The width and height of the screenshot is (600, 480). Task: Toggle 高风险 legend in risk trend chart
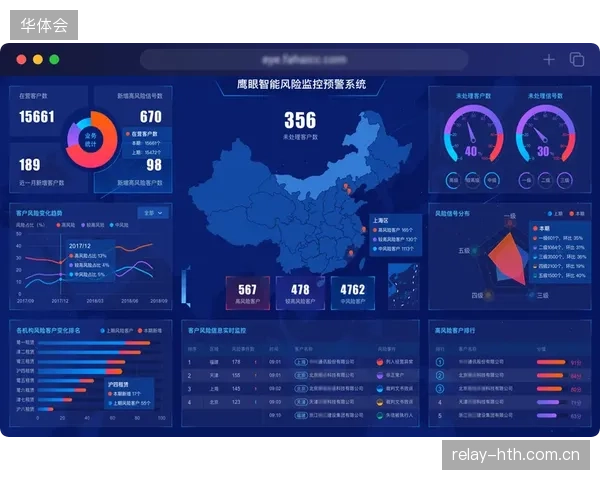point(66,225)
